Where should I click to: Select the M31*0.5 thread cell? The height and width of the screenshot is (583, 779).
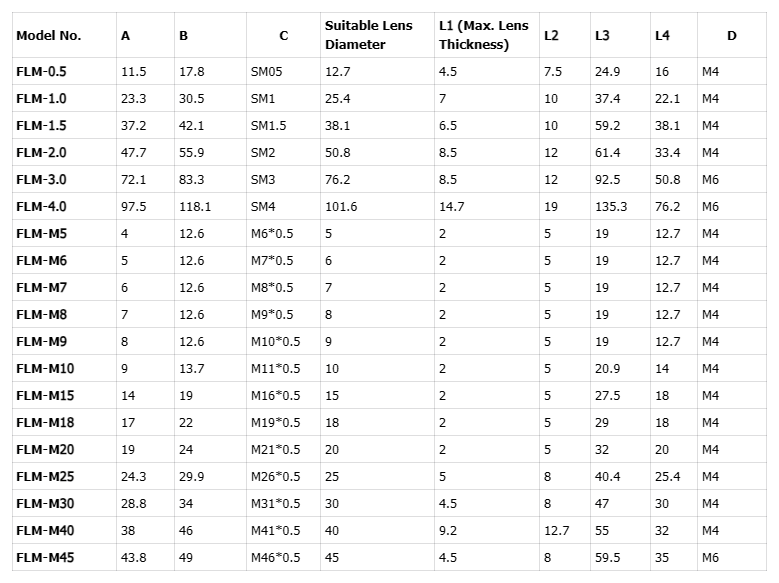coord(275,504)
